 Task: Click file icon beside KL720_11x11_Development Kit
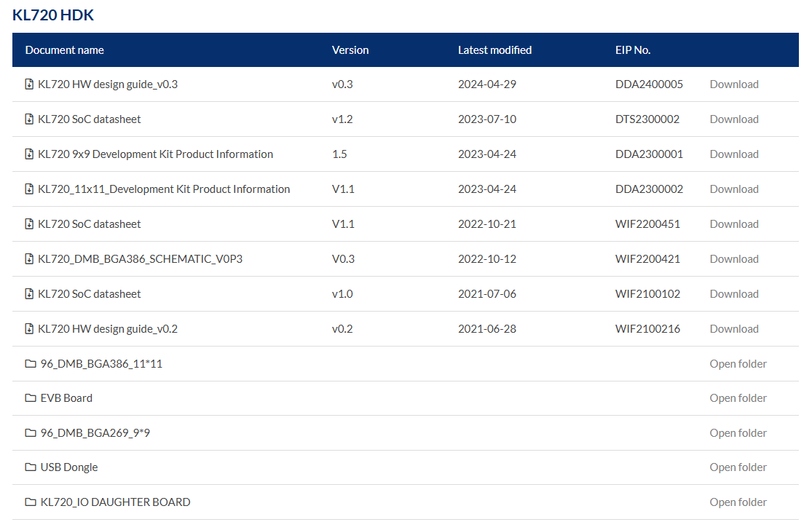point(30,189)
